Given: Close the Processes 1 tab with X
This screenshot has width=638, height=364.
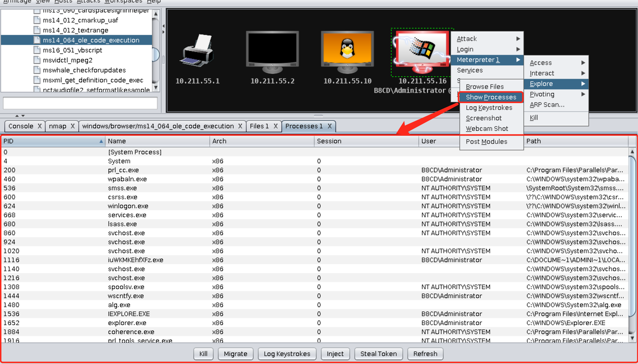Looking at the screenshot, I should (330, 126).
